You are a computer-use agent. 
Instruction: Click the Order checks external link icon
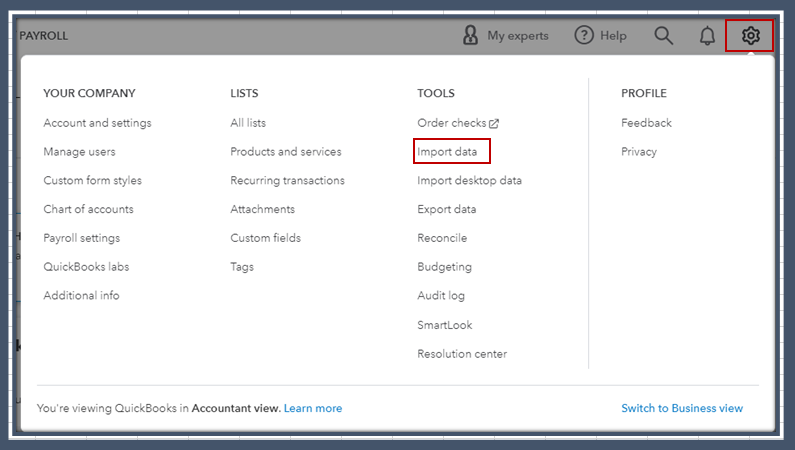point(494,123)
